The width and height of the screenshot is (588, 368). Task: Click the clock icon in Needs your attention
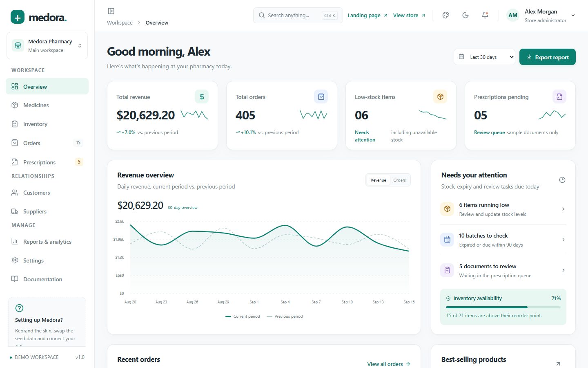(562, 180)
